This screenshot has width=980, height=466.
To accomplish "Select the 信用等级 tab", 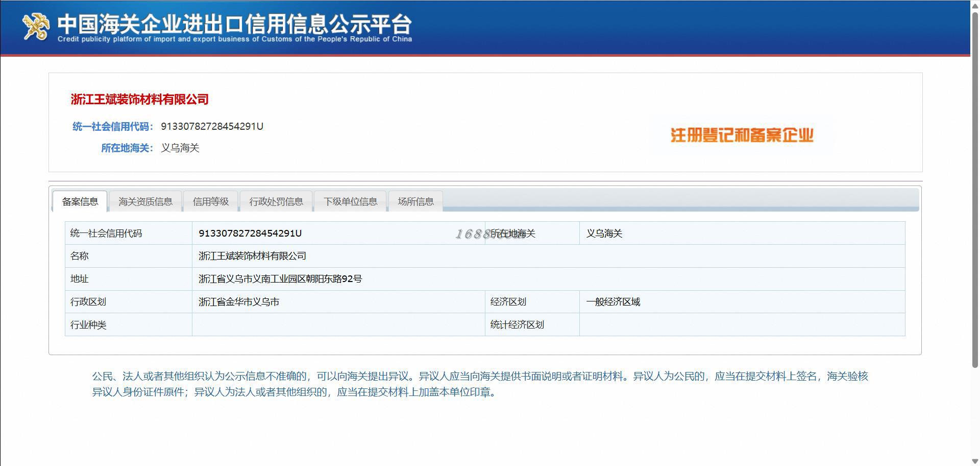I will tap(211, 201).
